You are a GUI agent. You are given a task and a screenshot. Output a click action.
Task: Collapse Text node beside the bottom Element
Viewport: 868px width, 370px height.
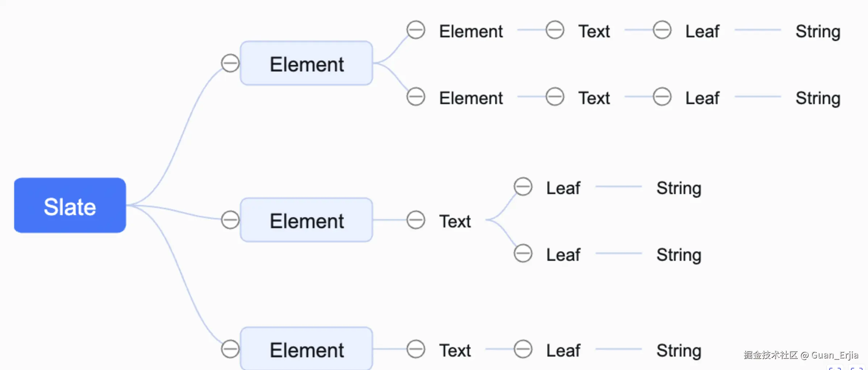coord(416,349)
